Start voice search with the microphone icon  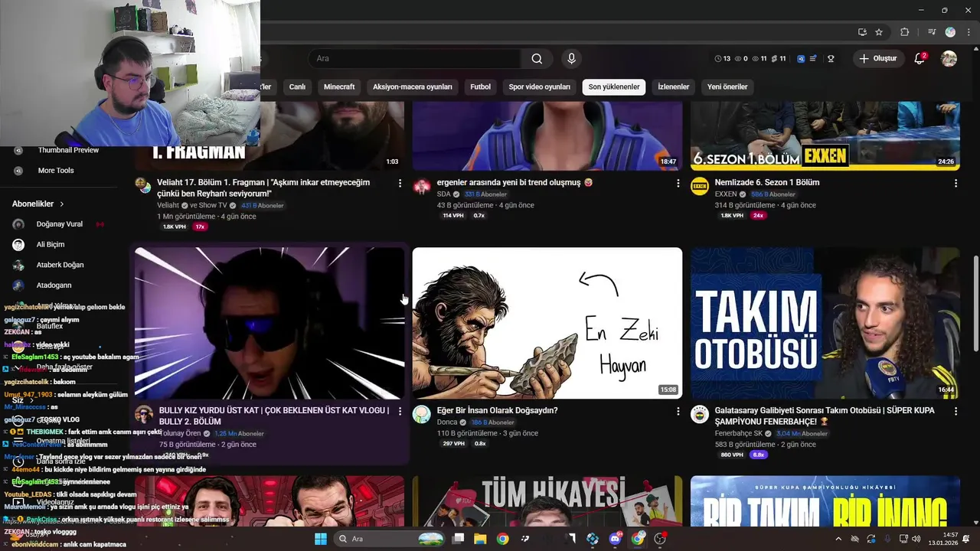(x=571, y=58)
